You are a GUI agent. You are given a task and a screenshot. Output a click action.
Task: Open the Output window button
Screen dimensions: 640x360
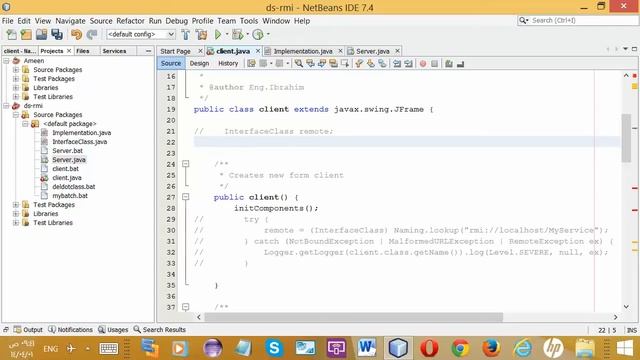[x=28, y=329]
